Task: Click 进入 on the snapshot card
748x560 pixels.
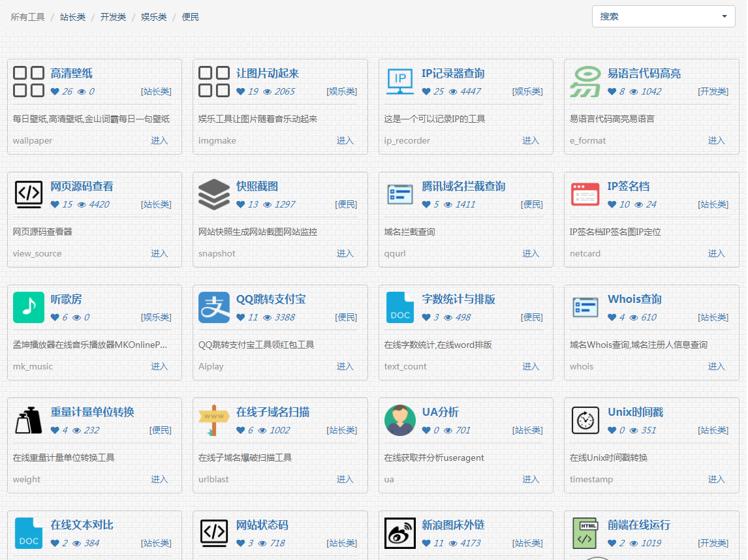Action: point(345,254)
